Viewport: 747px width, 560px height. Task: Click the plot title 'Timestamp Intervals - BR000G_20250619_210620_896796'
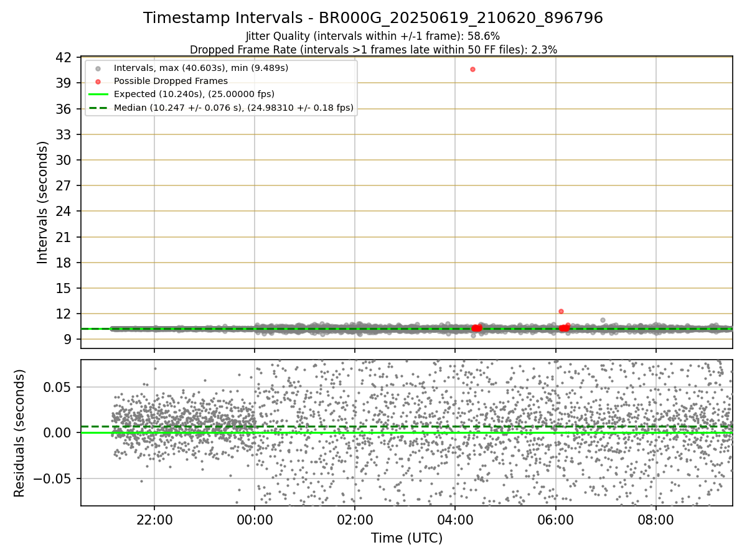point(373,18)
